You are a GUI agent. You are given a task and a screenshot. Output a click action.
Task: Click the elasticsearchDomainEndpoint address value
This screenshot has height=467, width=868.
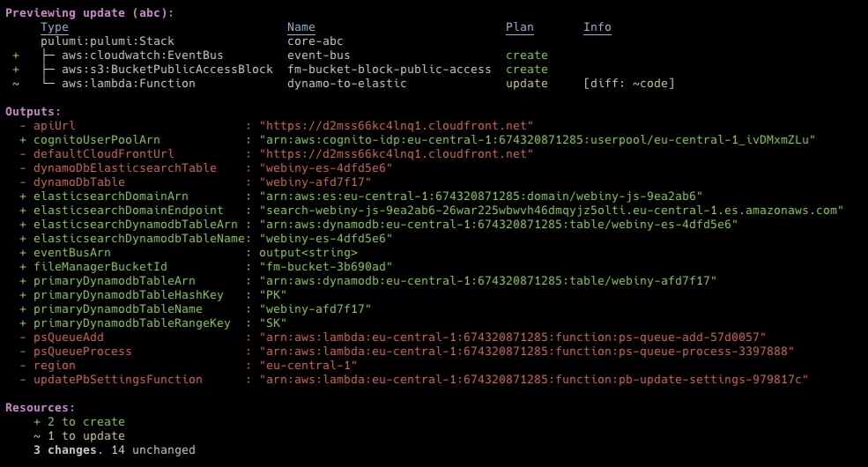(551, 211)
